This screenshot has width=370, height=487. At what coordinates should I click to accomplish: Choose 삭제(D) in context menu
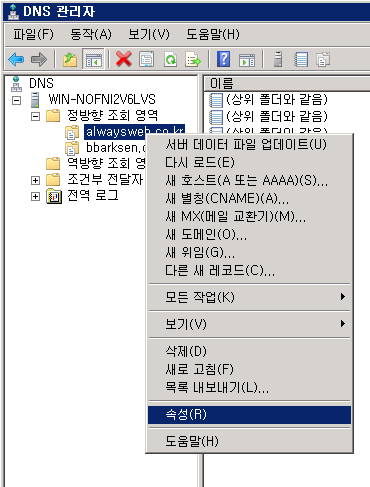coord(249,351)
